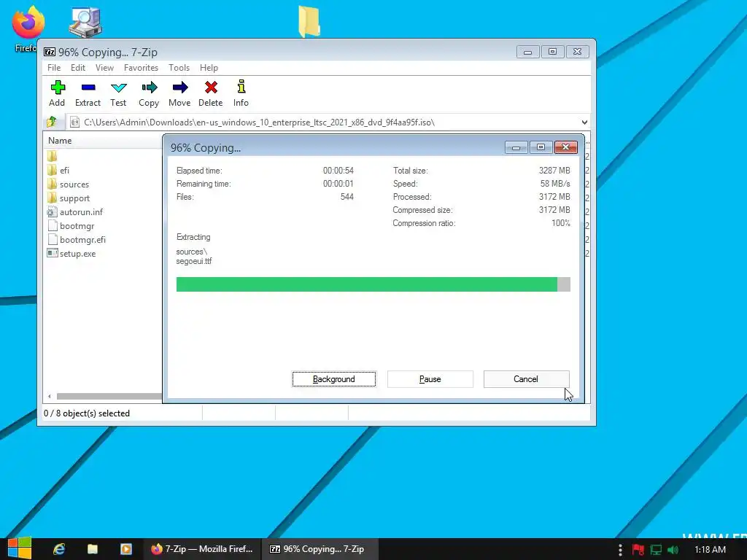Click the '0 / 8 object(s) selected' status text

[x=87, y=413]
